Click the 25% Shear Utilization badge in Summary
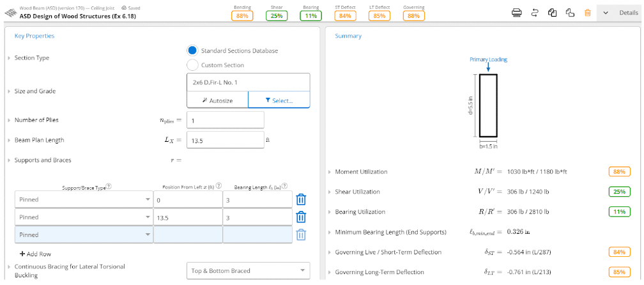Screen dimensions: 644x285 [619, 192]
